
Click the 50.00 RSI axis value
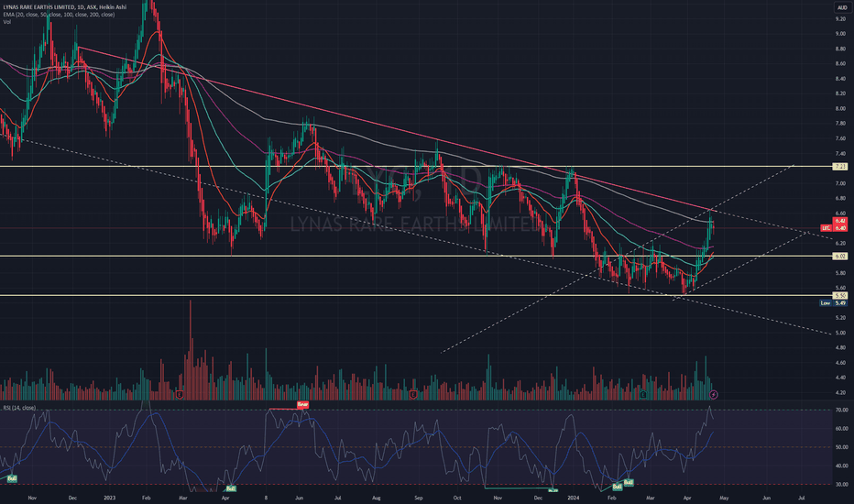click(x=841, y=447)
